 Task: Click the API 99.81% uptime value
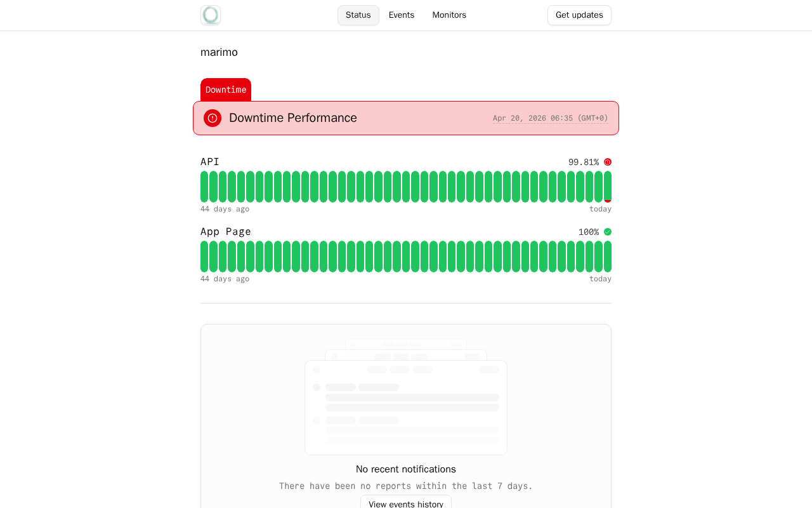tap(583, 162)
